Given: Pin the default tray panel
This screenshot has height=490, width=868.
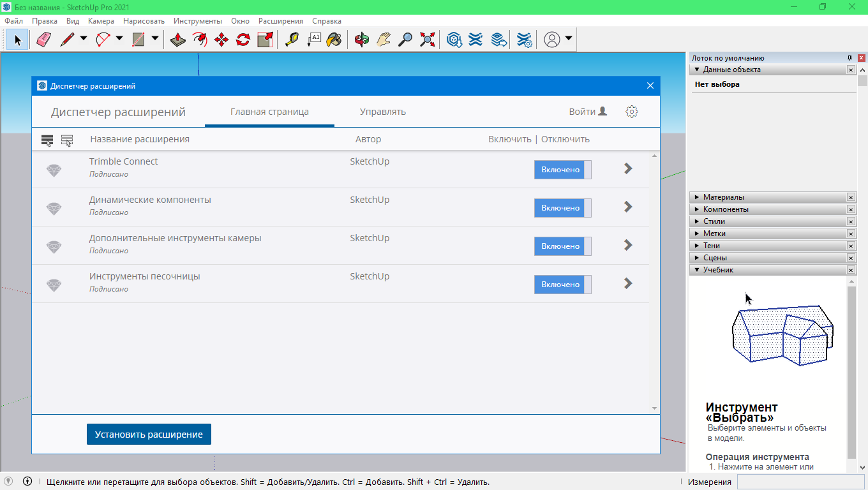Looking at the screenshot, I should [850, 58].
